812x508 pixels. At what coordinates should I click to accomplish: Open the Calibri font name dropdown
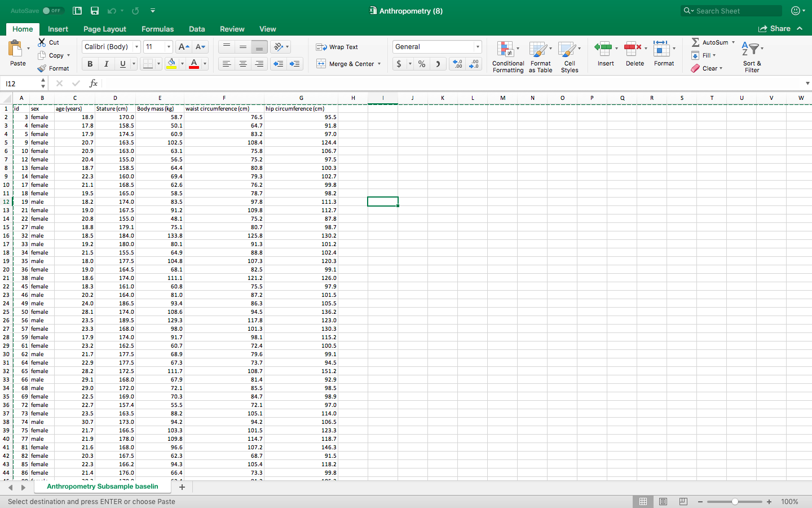[136, 47]
